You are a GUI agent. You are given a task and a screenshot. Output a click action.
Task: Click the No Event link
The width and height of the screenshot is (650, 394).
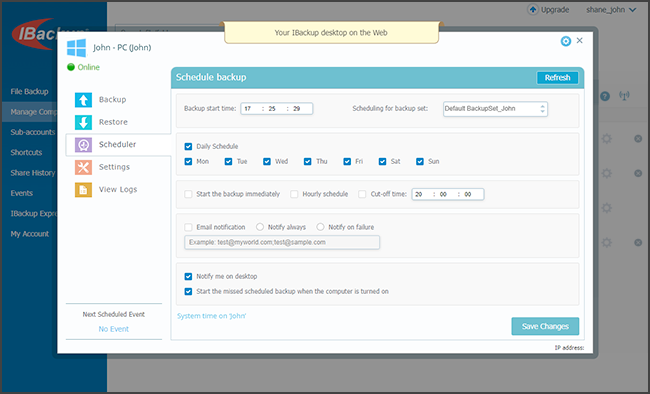point(114,329)
